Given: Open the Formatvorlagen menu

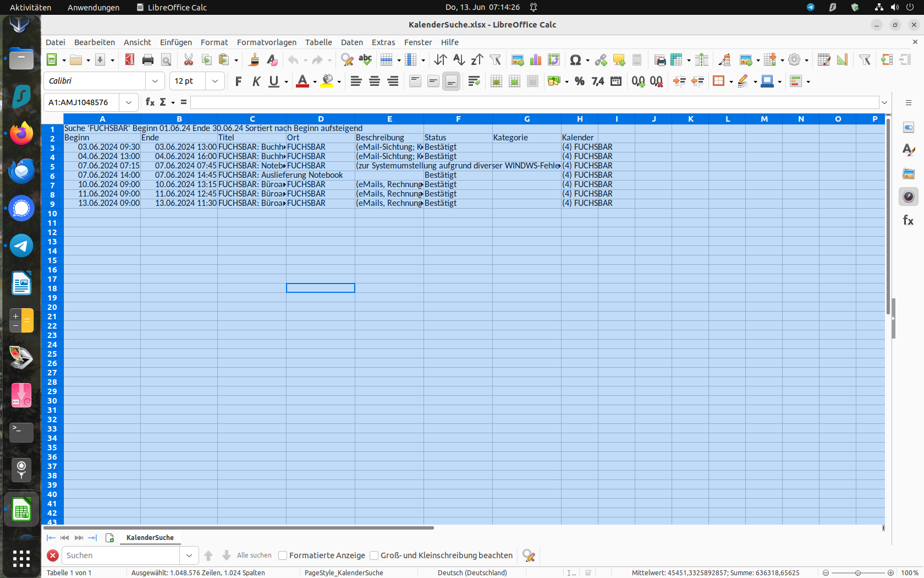Looking at the screenshot, I should pos(266,42).
